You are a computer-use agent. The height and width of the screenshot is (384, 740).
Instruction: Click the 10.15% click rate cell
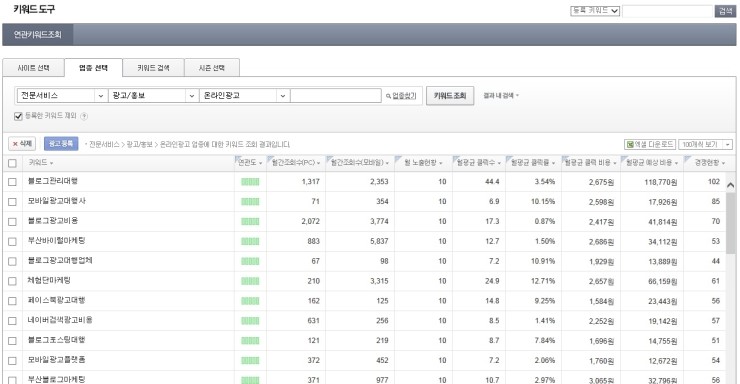[x=543, y=201]
